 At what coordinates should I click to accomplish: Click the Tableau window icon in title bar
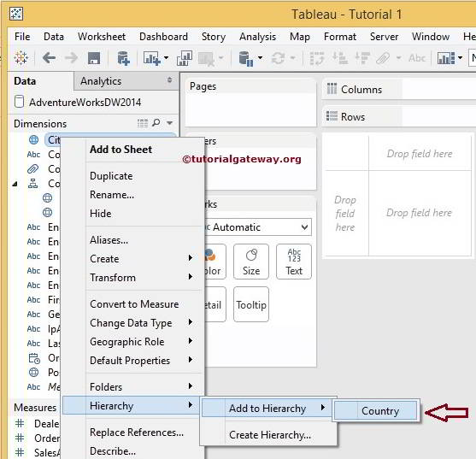click(16, 14)
